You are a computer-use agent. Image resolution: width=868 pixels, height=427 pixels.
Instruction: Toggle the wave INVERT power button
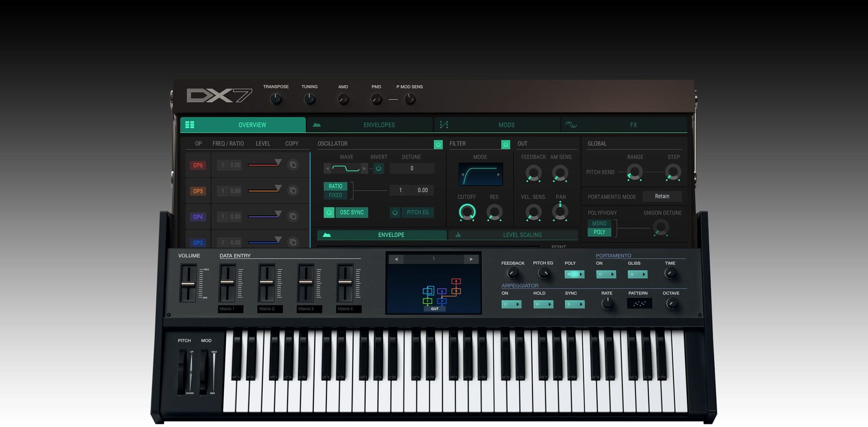click(378, 169)
